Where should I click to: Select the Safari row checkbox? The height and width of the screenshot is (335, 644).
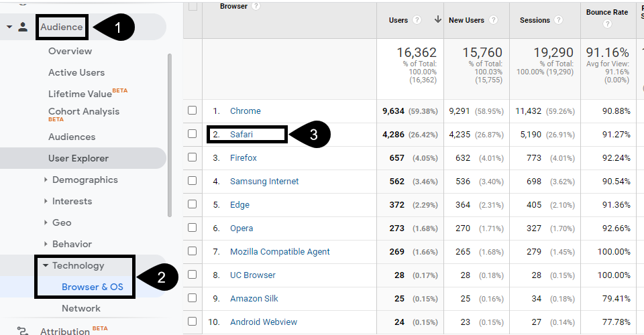[193, 134]
